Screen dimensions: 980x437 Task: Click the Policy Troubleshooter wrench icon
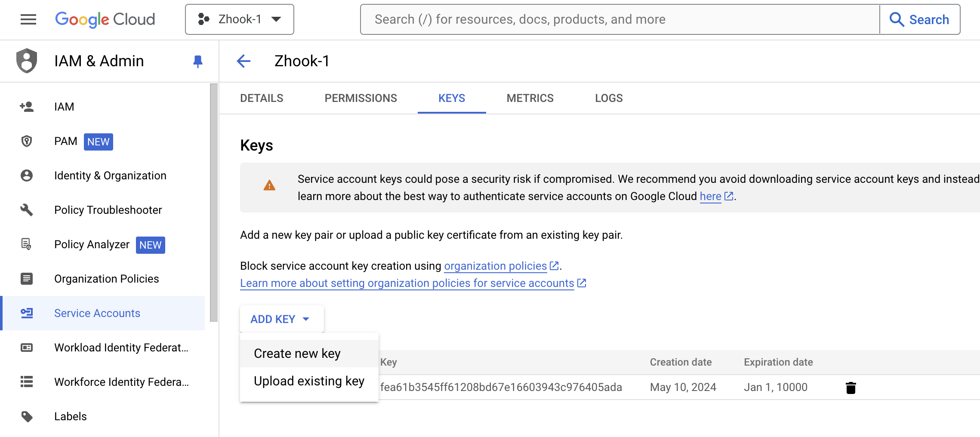(27, 210)
